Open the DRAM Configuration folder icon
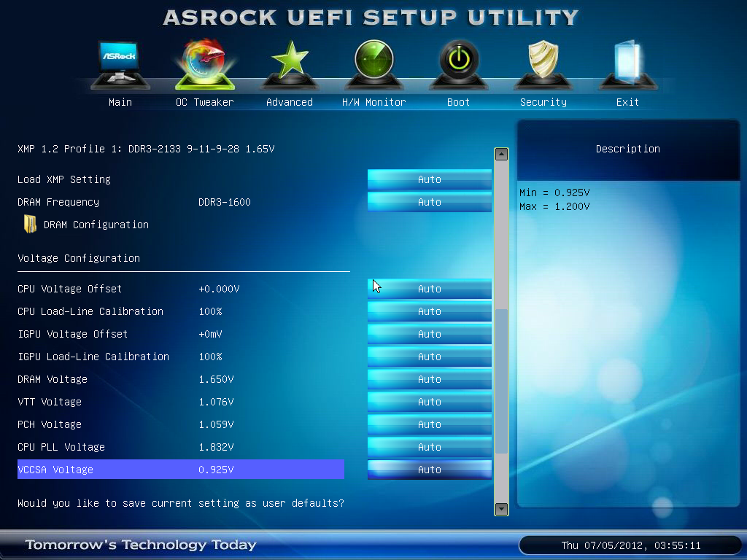The height and width of the screenshot is (560, 747). pyautogui.click(x=30, y=224)
